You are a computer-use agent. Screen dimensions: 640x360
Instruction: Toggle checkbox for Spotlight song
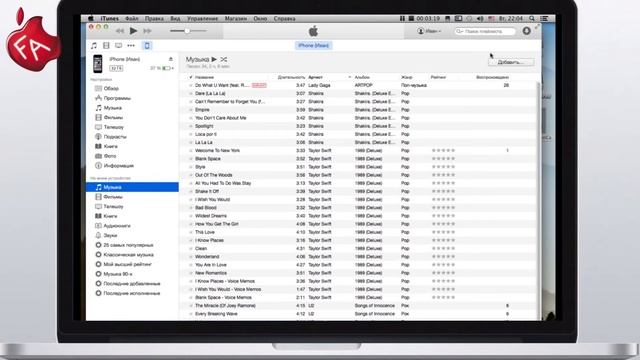(x=191, y=126)
